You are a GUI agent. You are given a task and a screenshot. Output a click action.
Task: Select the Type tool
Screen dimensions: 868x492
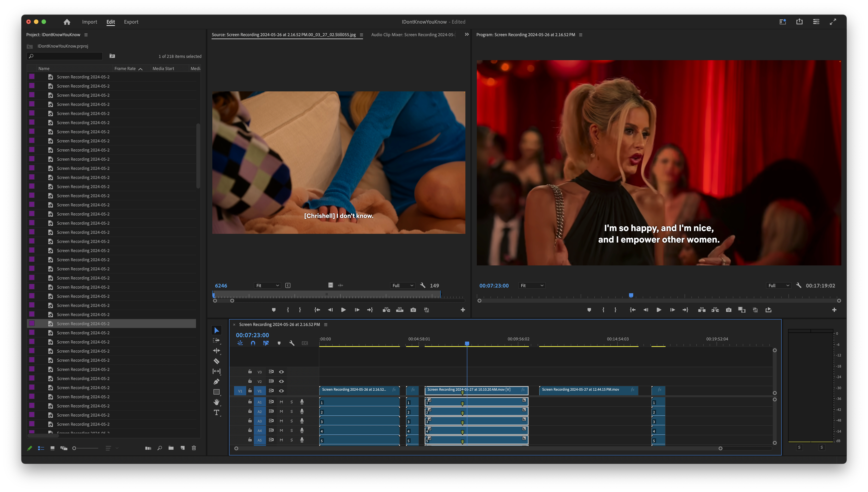(x=216, y=413)
